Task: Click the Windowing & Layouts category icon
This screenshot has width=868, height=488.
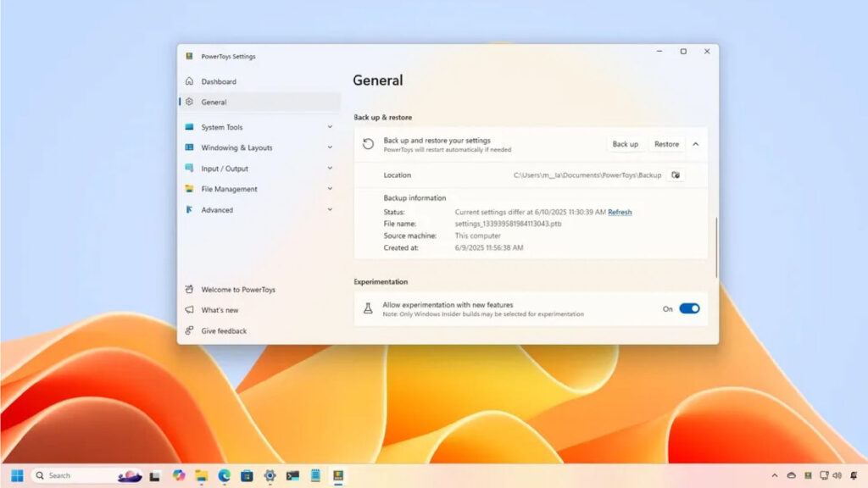Action: (189, 147)
